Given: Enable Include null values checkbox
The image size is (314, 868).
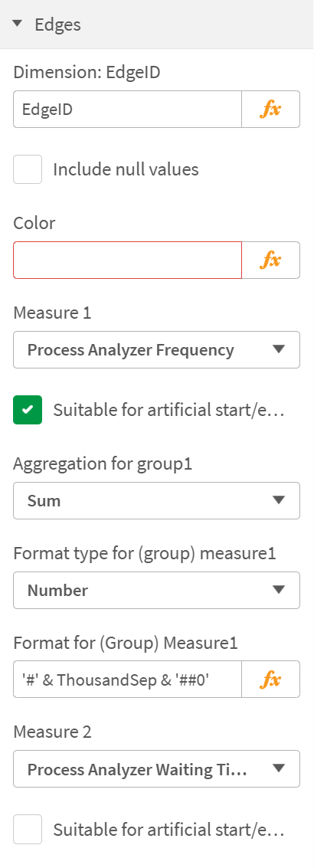Looking at the screenshot, I should pyautogui.click(x=28, y=169).
